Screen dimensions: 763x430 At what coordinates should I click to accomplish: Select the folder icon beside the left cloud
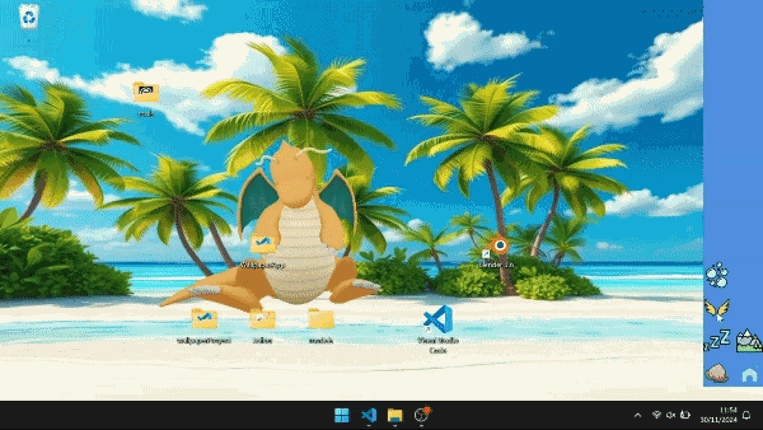click(146, 92)
